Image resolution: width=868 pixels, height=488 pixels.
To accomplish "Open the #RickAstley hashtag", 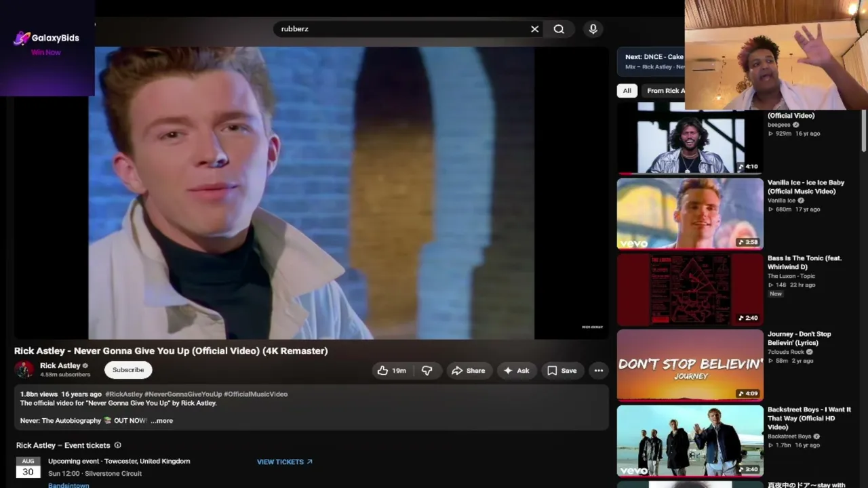I will pyautogui.click(x=123, y=394).
